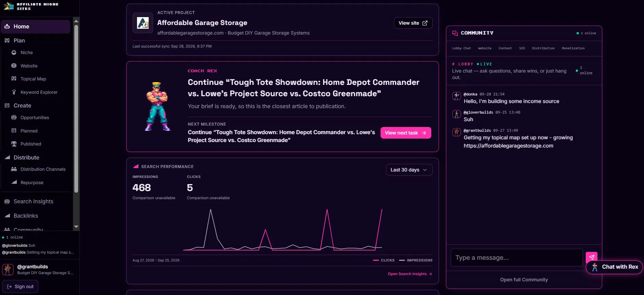Click the @grantbuilds profile avatar in sidebar
The width and height of the screenshot is (644, 295).
(8, 269)
